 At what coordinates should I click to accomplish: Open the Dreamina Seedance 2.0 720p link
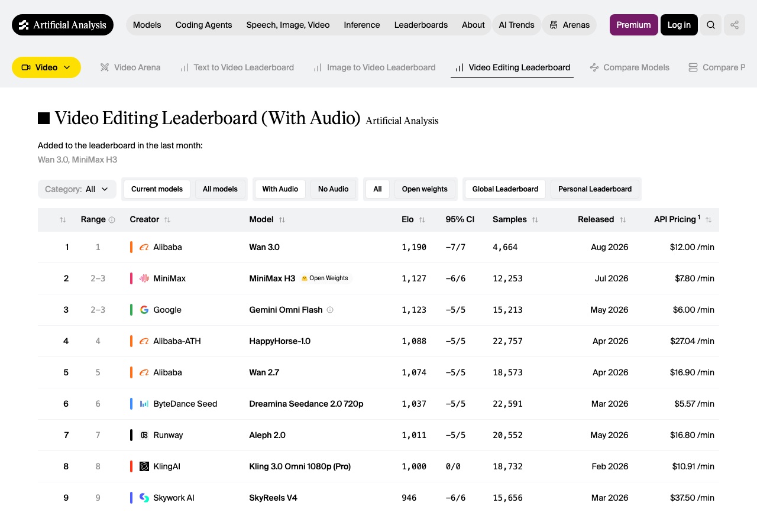pyautogui.click(x=306, y=404)
